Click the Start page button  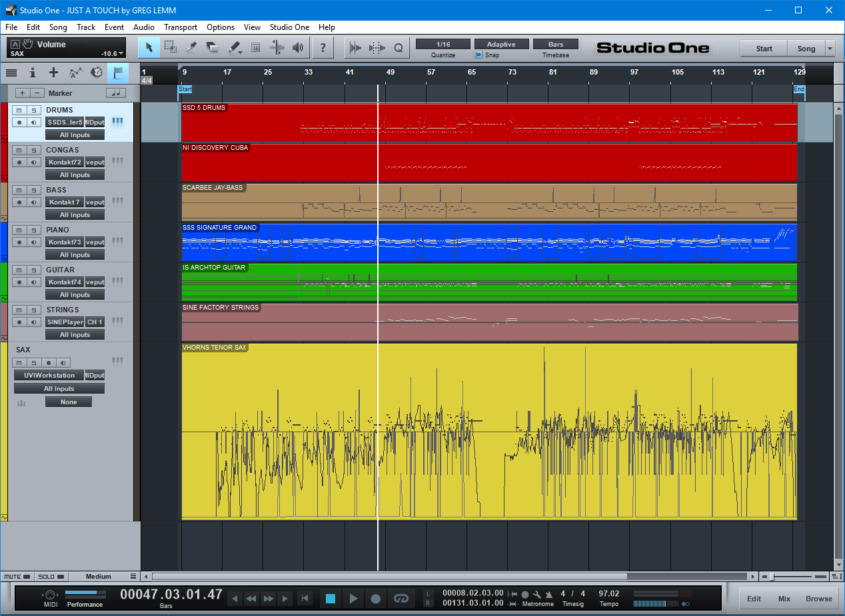764,49
